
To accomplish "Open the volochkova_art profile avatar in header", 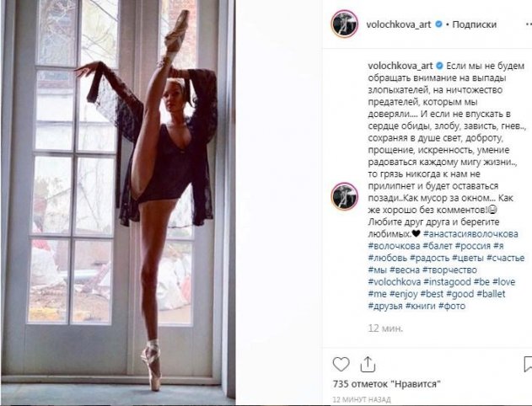I will [x=344, y=24].
